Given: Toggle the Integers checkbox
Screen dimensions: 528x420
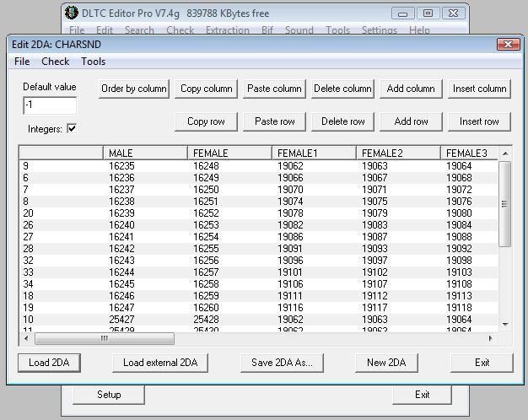Looking at the screenshot, I should [72, 128].
